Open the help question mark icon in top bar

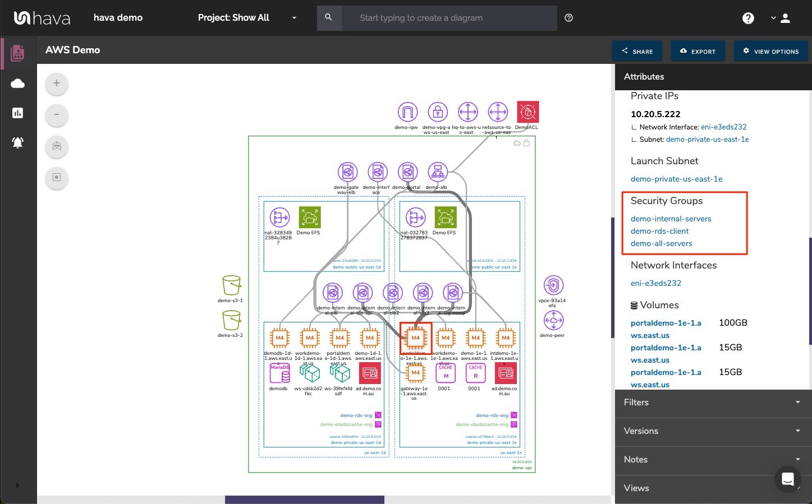(748, 17)
